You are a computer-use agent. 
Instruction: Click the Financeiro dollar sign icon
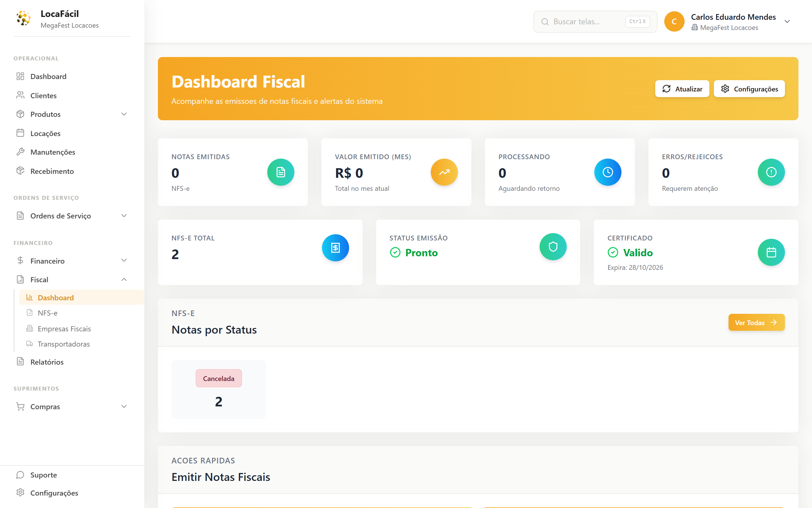(20, 260)
